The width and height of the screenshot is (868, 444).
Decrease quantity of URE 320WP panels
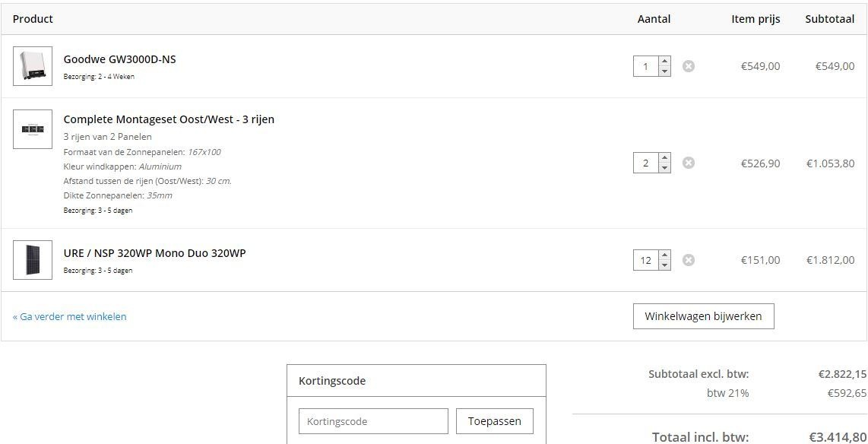665,265
